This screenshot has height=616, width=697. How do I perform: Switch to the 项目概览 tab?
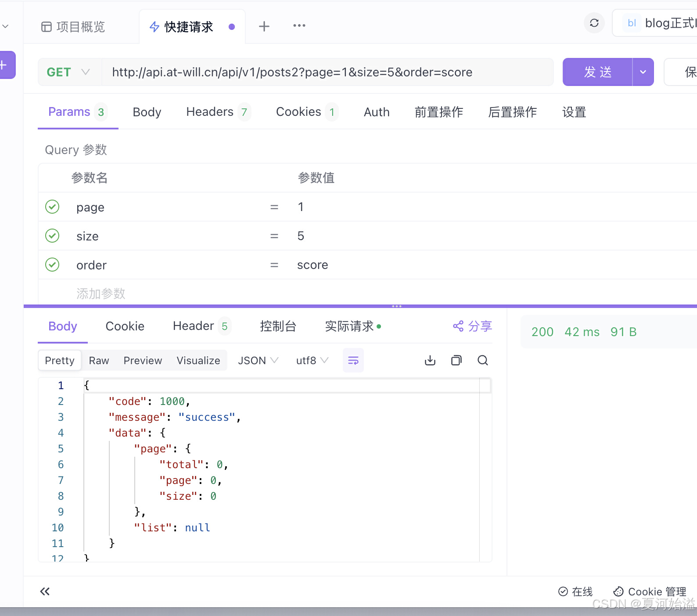point(73,27)
